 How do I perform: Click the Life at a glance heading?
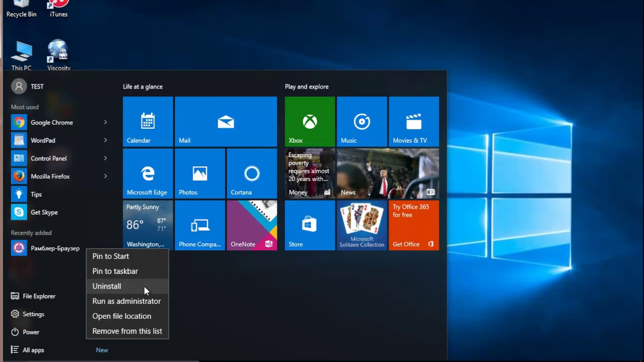pyautogui.click(x=143, y=86)
